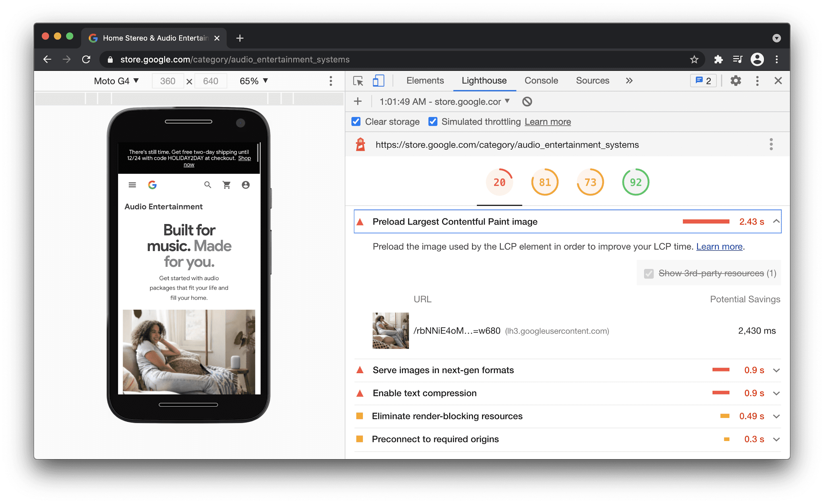Toggle the Simulated throttling checkbox

(432, 122)
